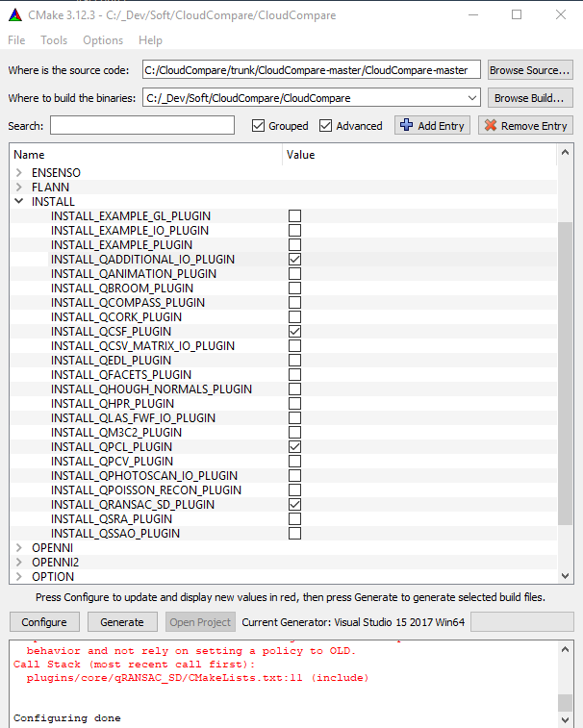
Task: Enable INSTALL_QEDL_PLUGIN checkbox
Action: pyautogui.click(x=294, y=361)
